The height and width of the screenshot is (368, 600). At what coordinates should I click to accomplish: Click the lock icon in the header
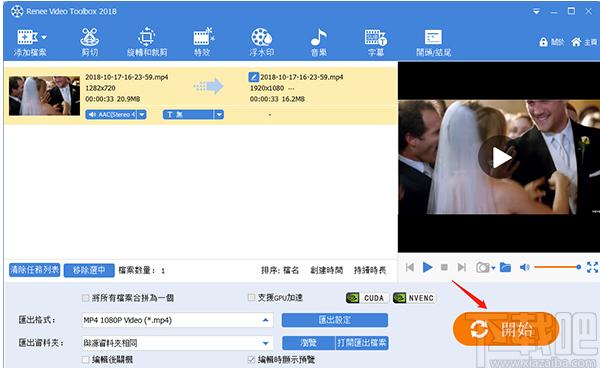pyautogui.click(x=543, y=42)
